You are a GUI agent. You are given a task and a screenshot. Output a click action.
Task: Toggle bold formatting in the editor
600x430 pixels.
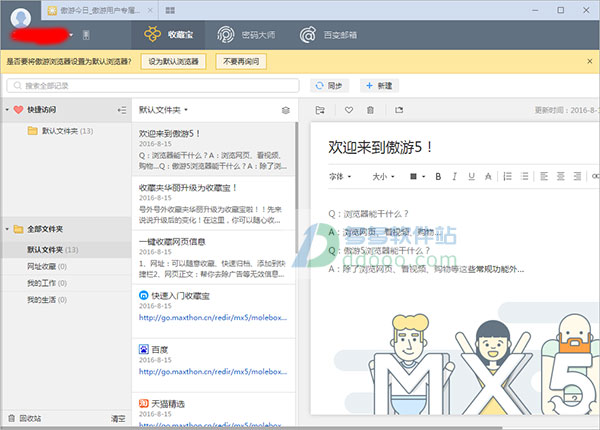(438, 176)
